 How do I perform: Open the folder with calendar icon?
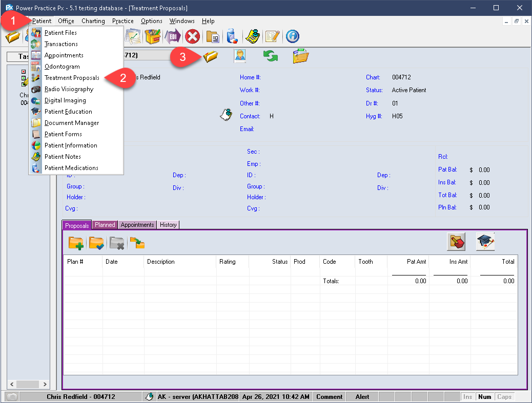click(x=301, y=56)
